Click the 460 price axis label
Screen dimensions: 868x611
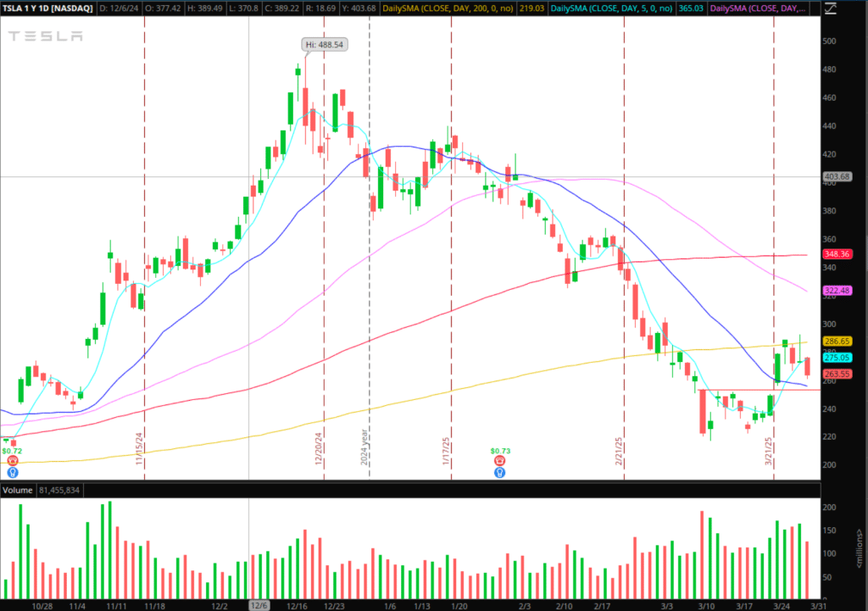829,97
